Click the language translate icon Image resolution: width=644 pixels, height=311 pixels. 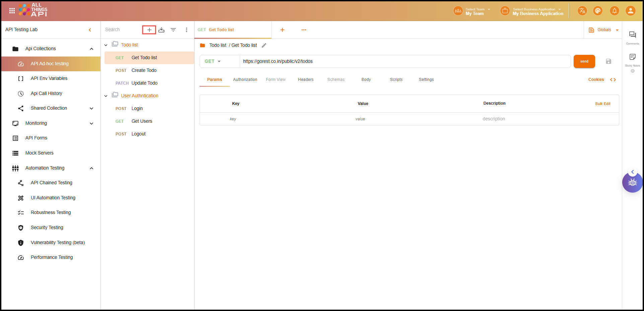click(582, 11)
